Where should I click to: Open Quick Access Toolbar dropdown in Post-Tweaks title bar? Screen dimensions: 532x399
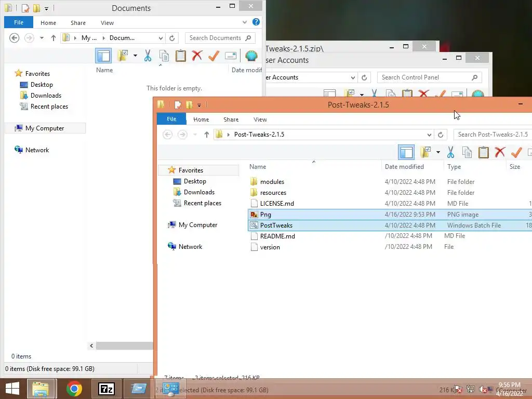point(199,105)
